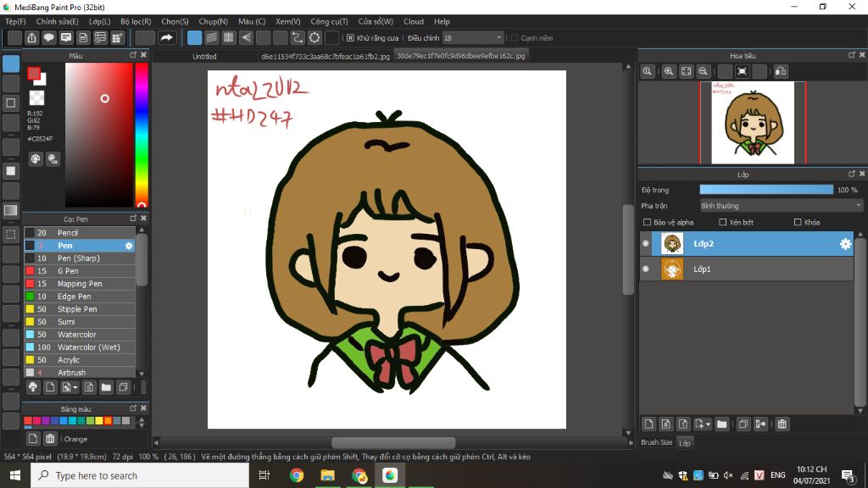The width and height of the screenshot is (868, 488).
Task: Click the Windows search box in taskbar
Action: 140,476
